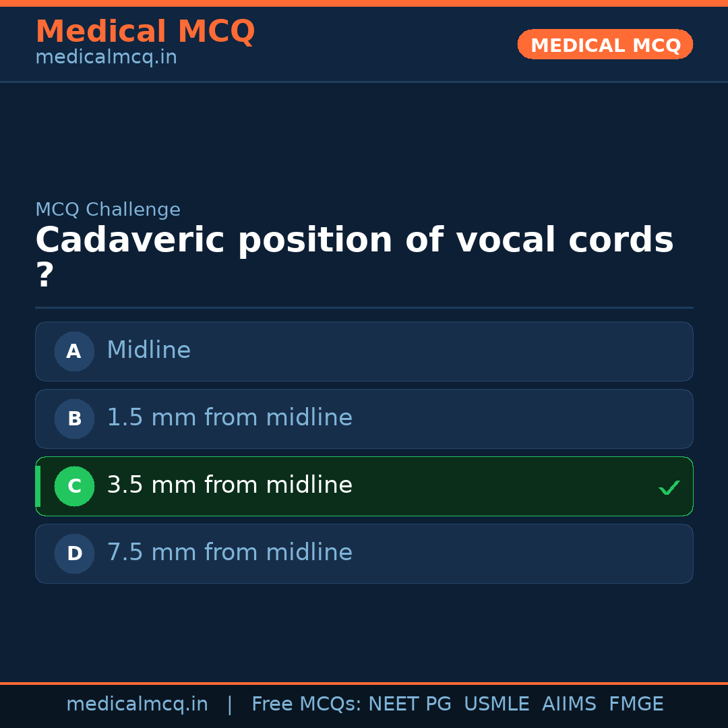Image resolution: width=728 pixels, height=728 pixels.
Task: Click the orange MEDICAL MCQ badge
Action: tap(605, 44)
